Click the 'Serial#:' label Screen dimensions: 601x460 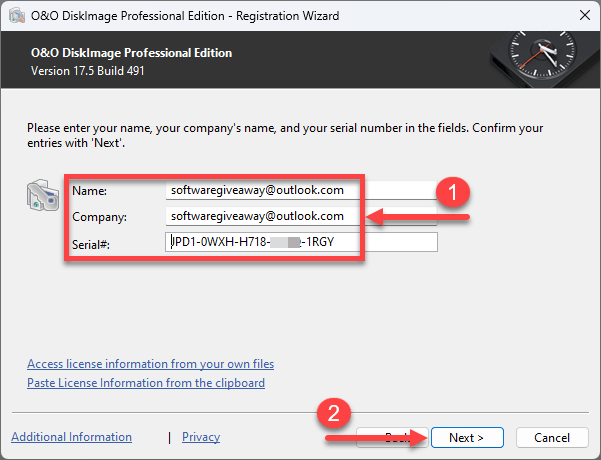93,242
